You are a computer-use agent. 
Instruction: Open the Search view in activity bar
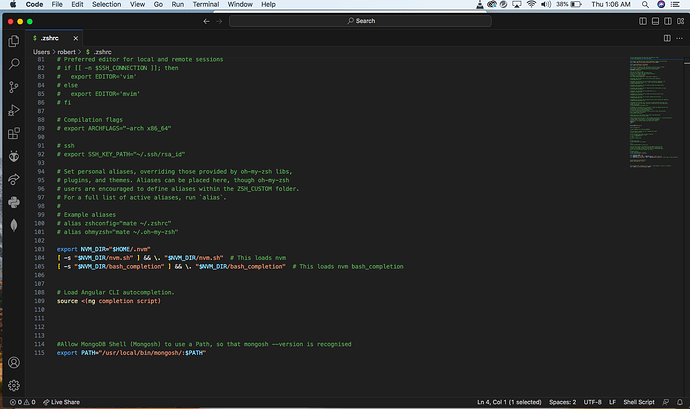coord(14,64)
